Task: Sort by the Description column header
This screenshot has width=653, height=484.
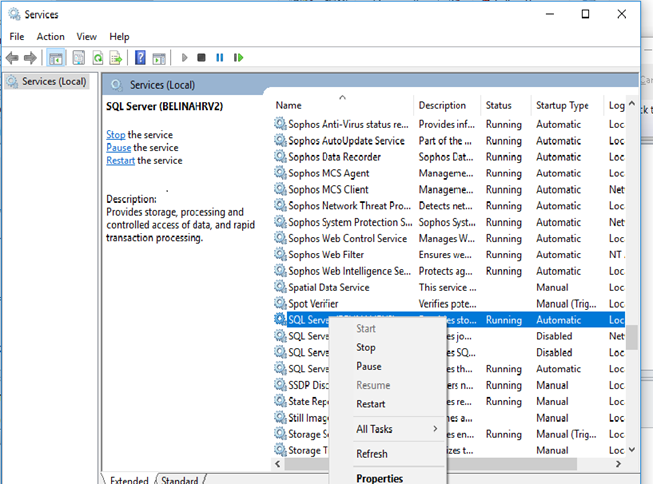Action: (x=447, y=105)
